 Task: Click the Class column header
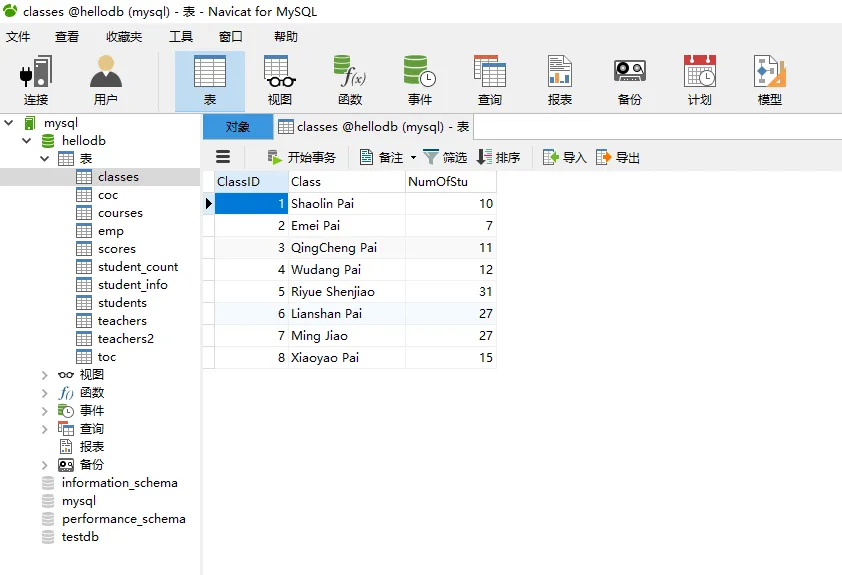click(347, 181)
